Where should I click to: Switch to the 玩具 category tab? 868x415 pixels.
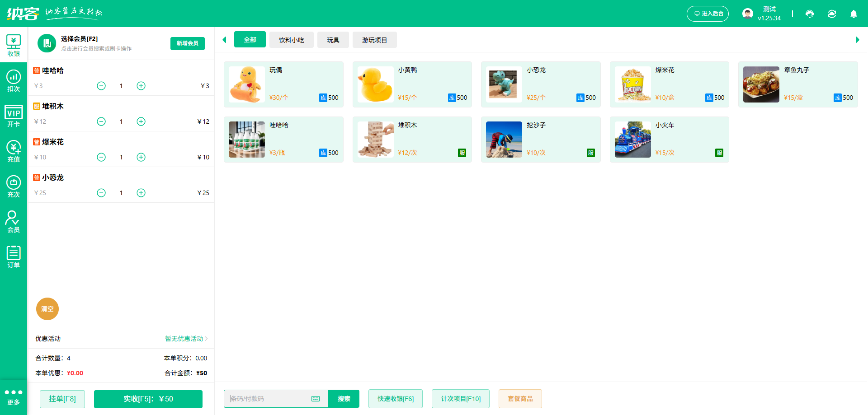click(333, 40)
